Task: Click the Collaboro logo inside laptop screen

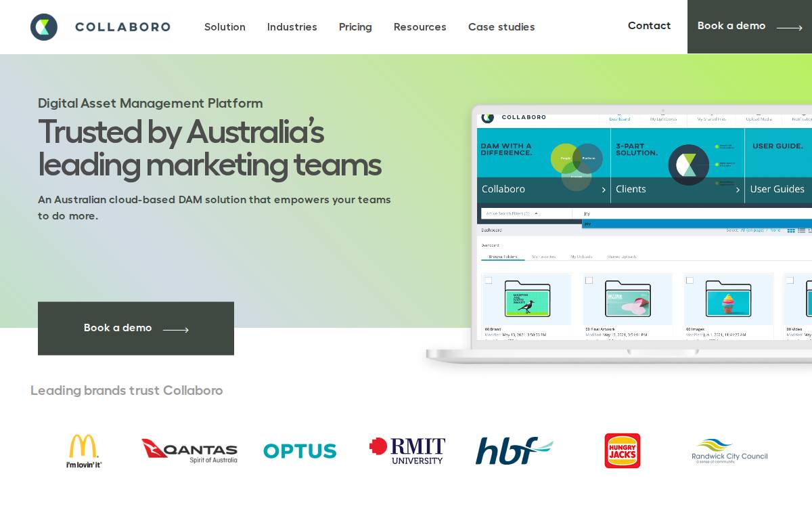Action: [x=514, y=117]
